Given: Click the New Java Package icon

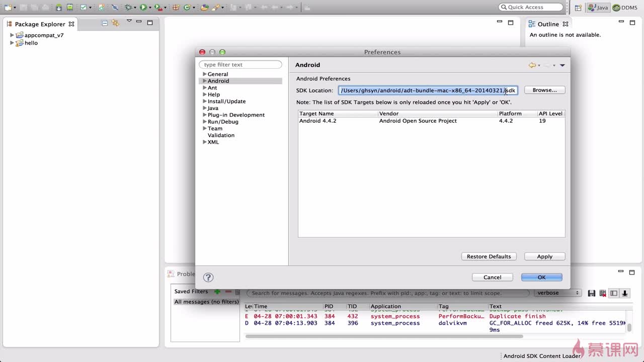Looking at the screenshot, I should point(176,8).
